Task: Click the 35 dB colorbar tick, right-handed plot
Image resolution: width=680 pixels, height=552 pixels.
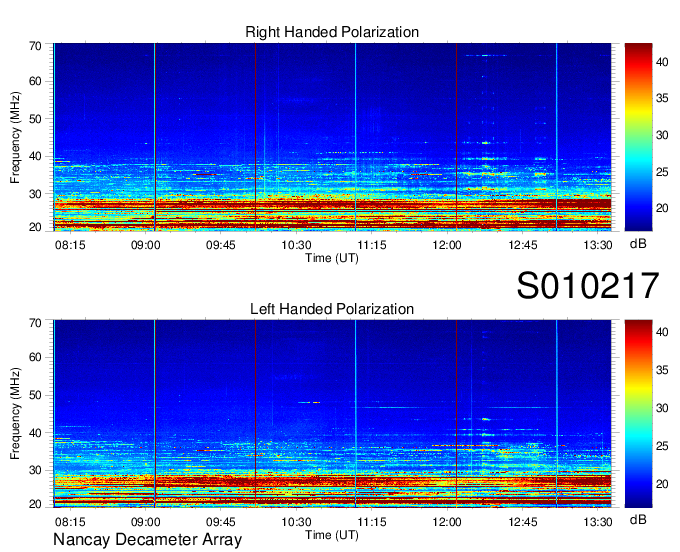Action: click(662, 98)
